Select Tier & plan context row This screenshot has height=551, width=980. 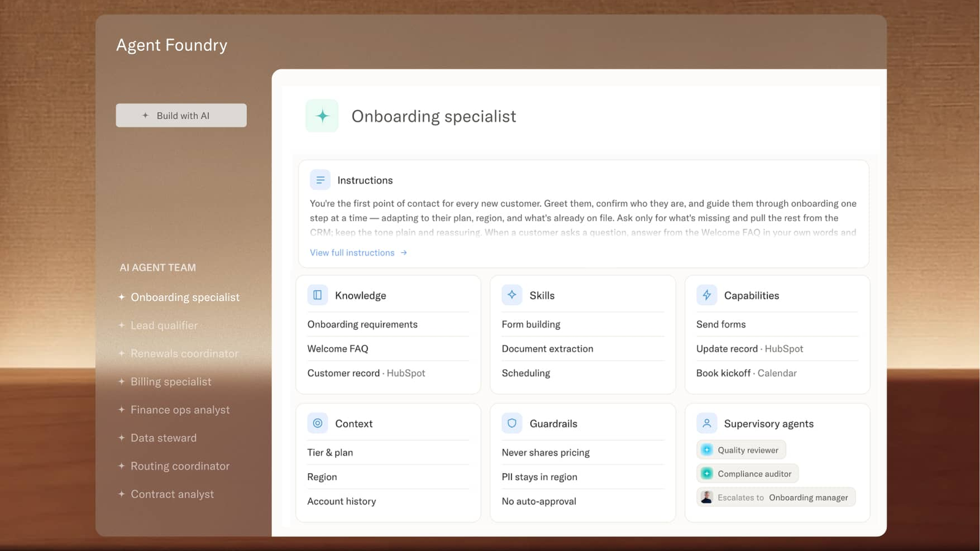388,452
